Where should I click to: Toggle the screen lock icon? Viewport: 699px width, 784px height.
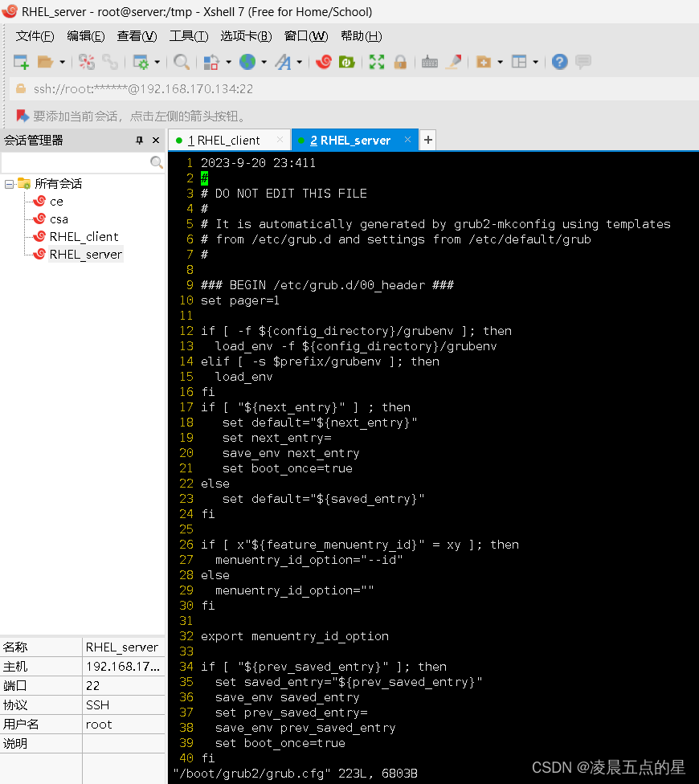400,61
